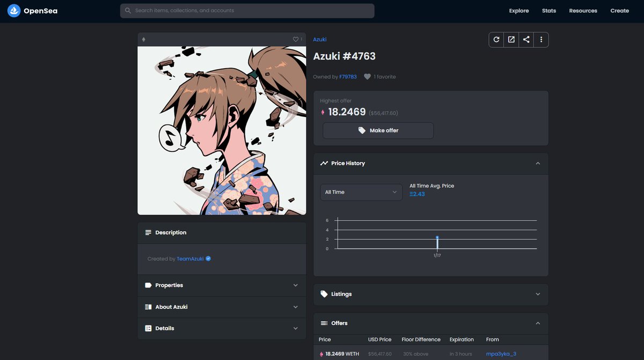
Task: Expand the Details section
Action: 295,328
